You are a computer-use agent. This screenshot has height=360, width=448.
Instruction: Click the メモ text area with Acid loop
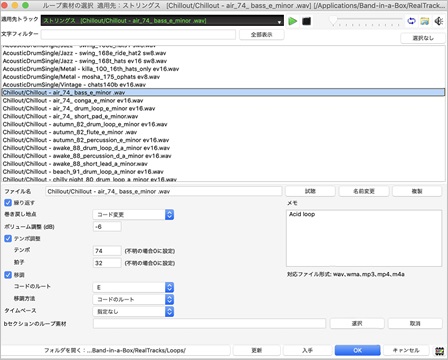pos(364,238)
